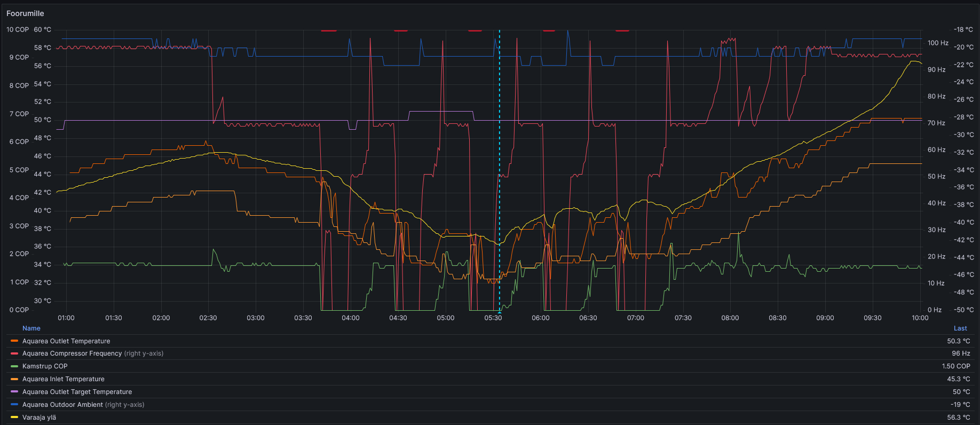Isolate the Kamstrup COP series in legend
Image resolution: width=980 pixels, height=425 pixels.
click(45, 366)
